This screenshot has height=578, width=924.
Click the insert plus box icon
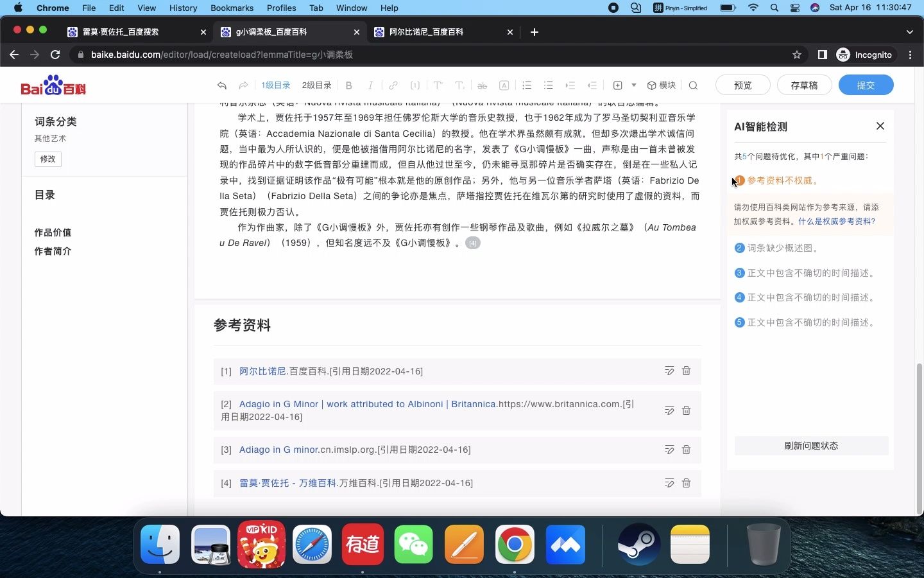point(618,85)
